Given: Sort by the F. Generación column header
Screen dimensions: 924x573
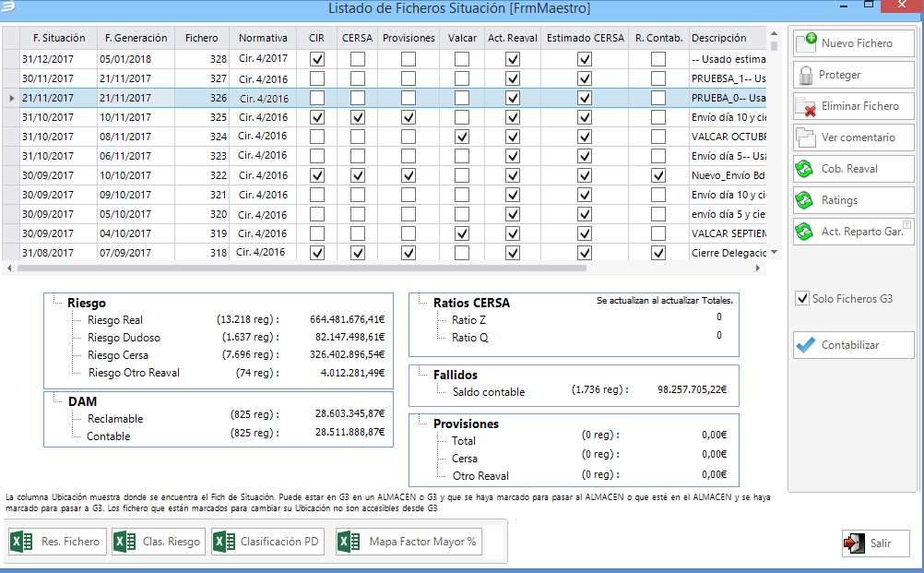Looking at the screenshot, I should [x=136, y=38].
